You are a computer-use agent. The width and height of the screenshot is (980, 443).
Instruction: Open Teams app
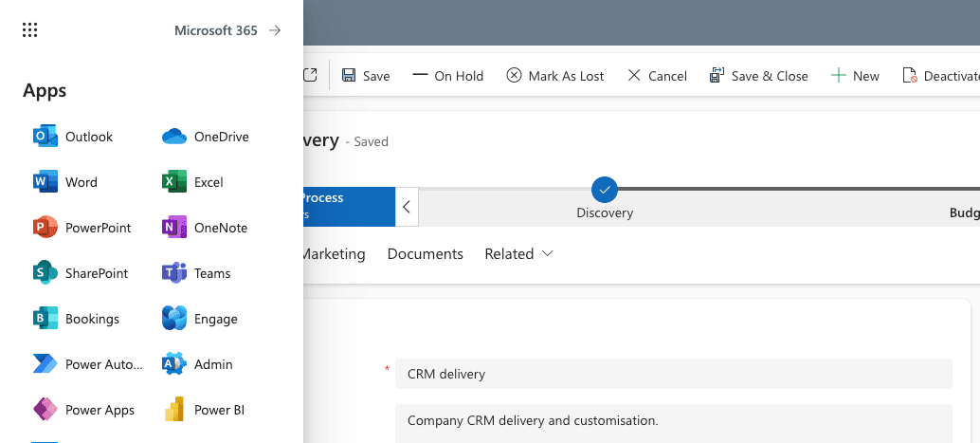point(196,273)
